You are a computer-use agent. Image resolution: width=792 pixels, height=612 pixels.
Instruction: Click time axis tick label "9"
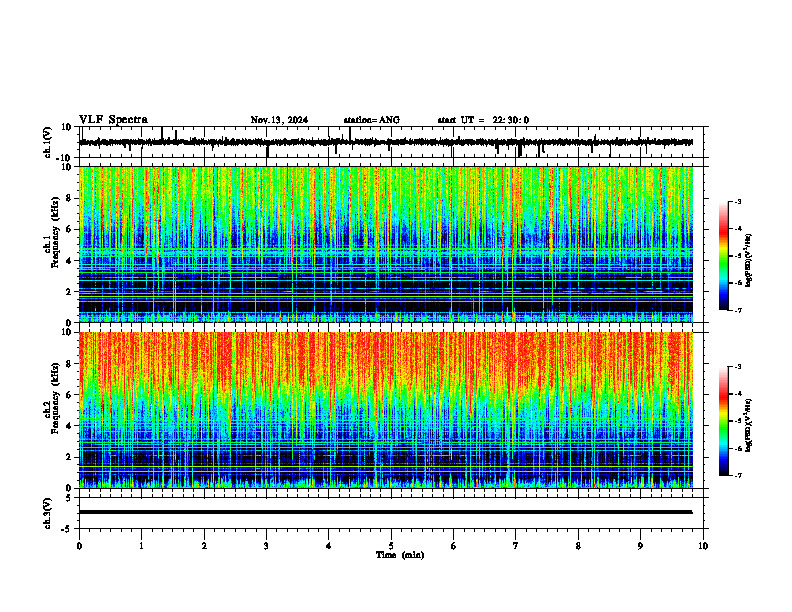pyautogui.click(x=640, y=546)
